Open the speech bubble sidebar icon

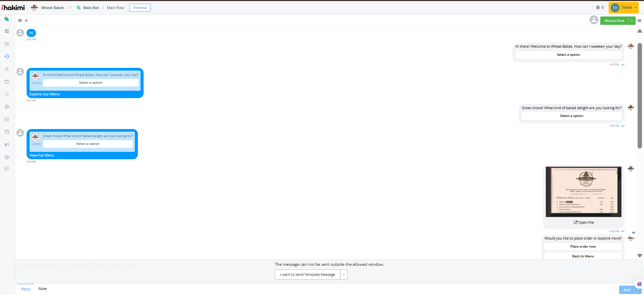pyautogui.click(x=7, y=168)
